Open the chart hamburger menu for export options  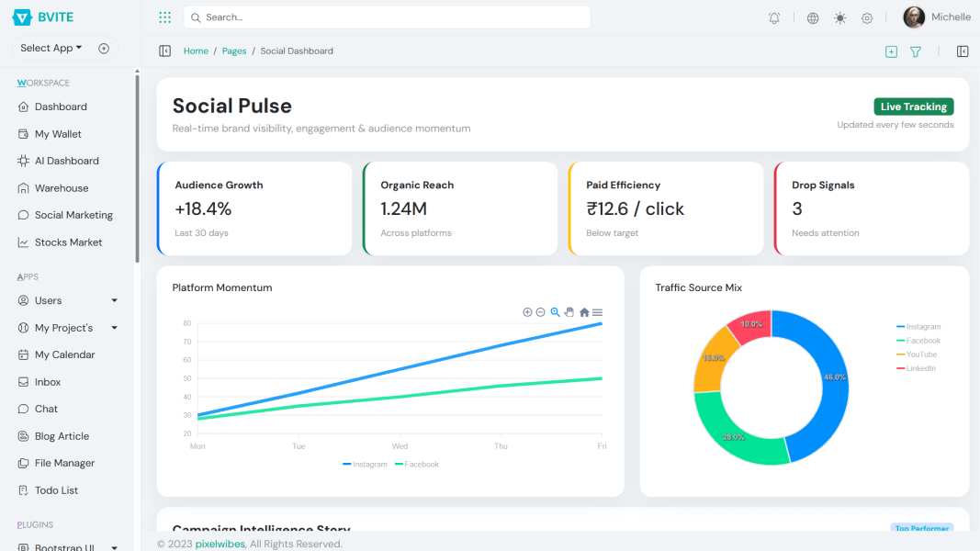[x=597, y=312]
